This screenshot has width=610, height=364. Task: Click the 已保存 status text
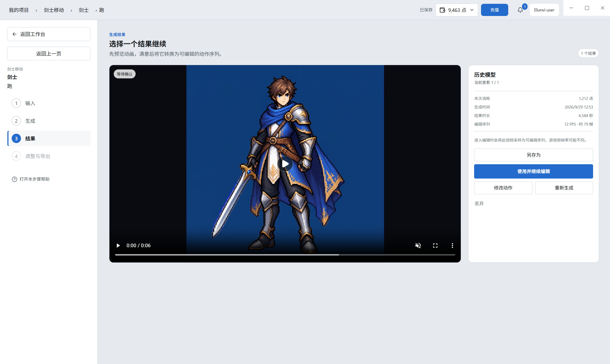pyautogui.click(x=426, y=10)
